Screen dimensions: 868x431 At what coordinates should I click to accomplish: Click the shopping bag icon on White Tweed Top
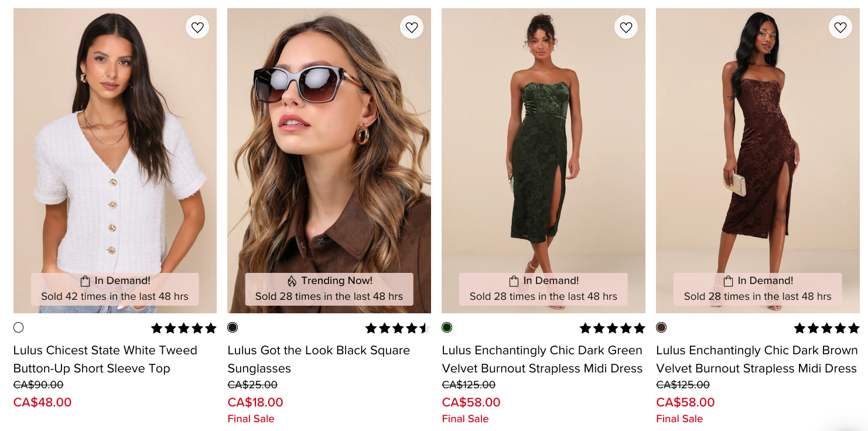point(86,281)
